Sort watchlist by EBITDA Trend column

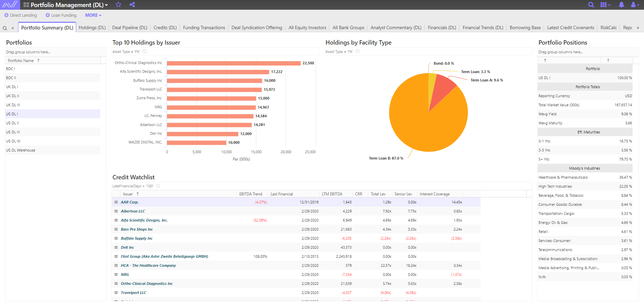252,194
